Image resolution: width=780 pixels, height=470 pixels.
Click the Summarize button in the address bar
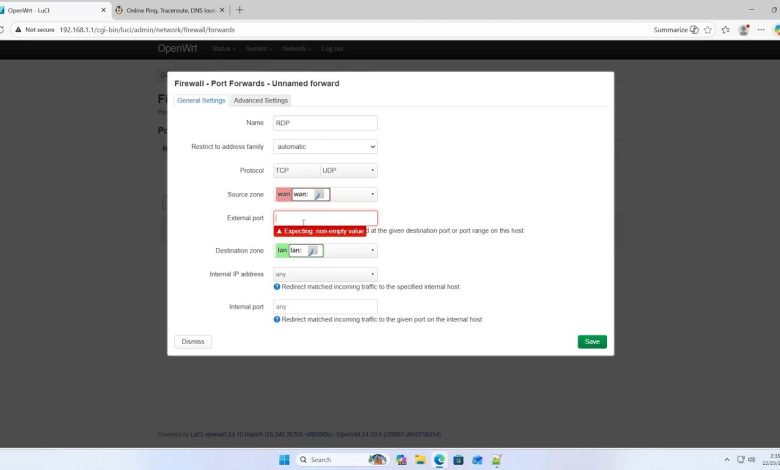tap(676, 30)
